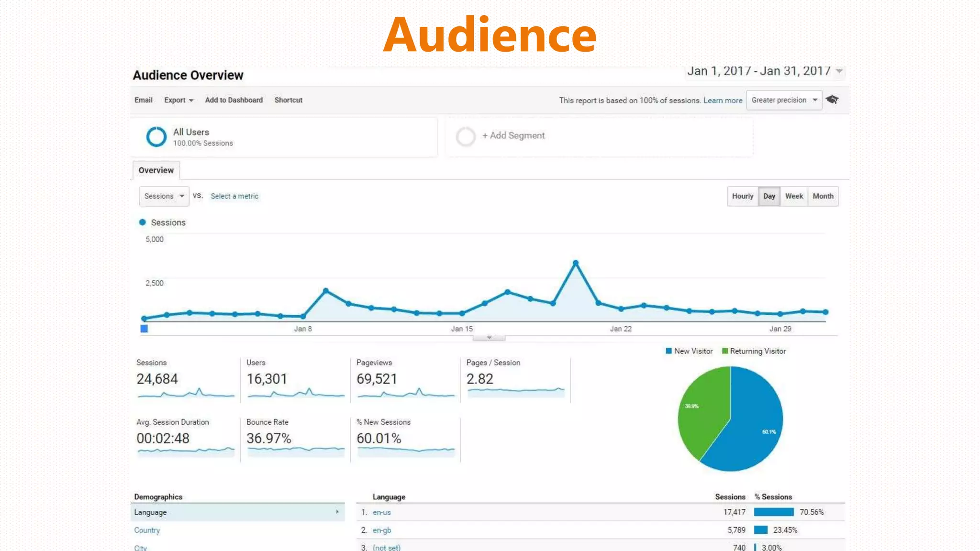
Task: Click the blue annotation square below chart
Action: coord(144,329)
